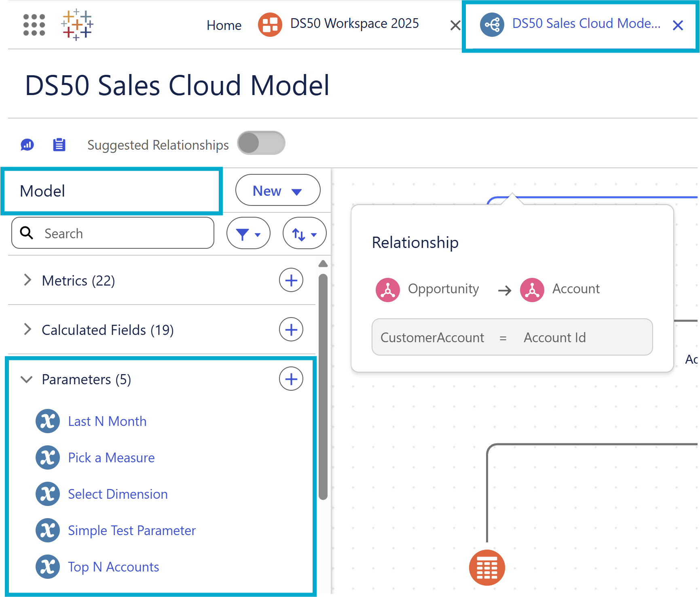Add a new parameter with plus icon
The height and width of the screenshot is (597, 700).
291,379
